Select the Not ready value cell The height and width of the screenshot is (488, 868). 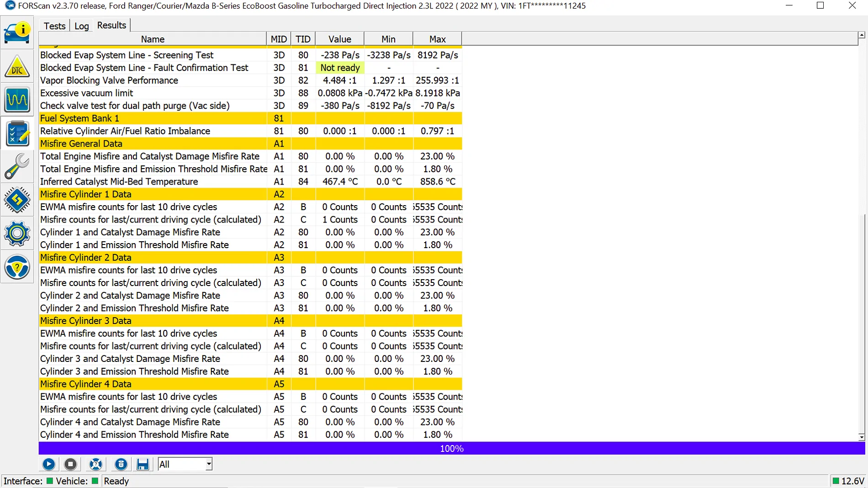pyautogui.click(x=340, y=68)
